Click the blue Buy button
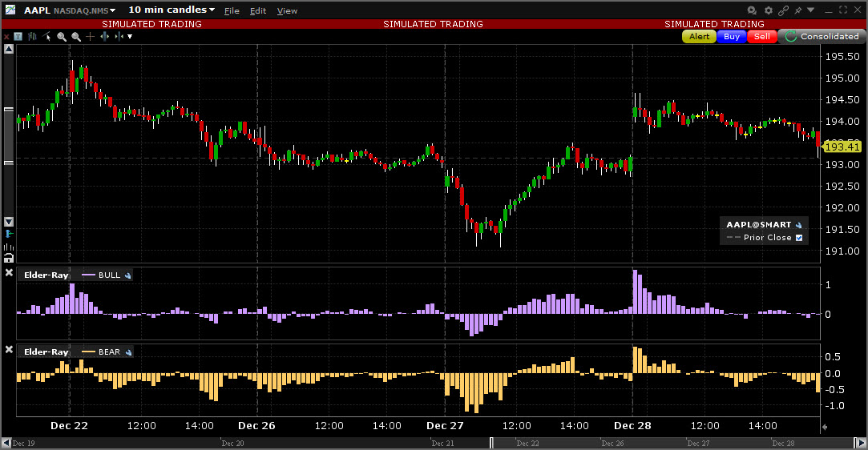Image resolution: width=868 pixels, height=450 pixels. tap(732, 37)
